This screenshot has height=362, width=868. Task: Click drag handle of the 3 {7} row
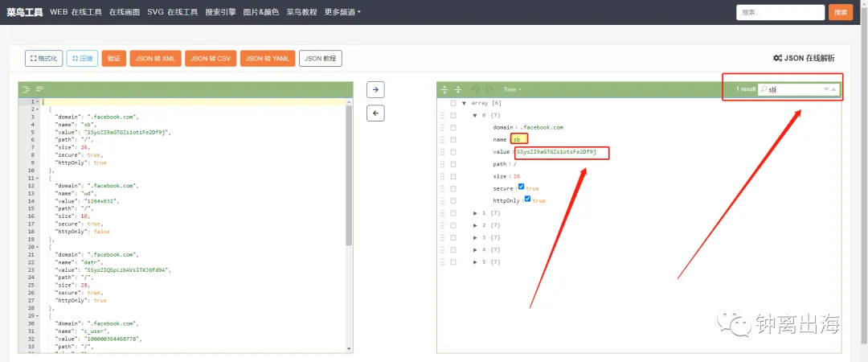click(442, 237)
